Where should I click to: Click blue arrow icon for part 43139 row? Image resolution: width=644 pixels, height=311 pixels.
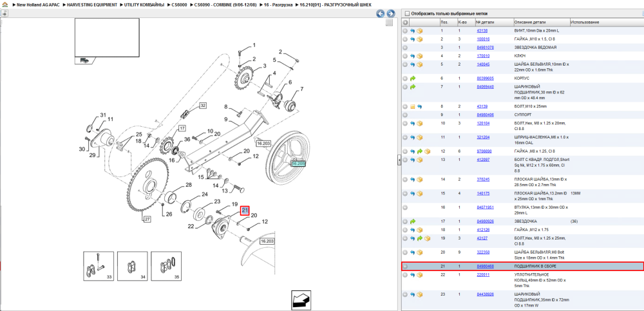pos(420,106)
